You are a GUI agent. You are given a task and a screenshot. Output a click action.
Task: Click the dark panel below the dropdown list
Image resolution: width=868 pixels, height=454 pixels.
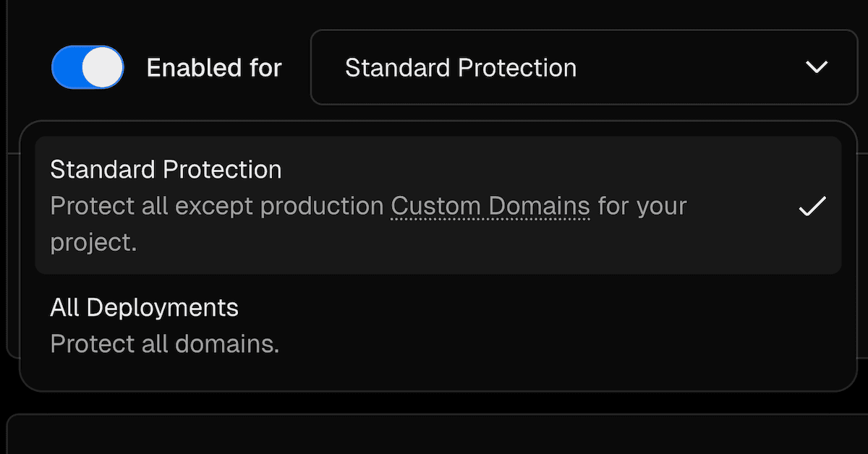pyautogui.click(x=434, y=435)
